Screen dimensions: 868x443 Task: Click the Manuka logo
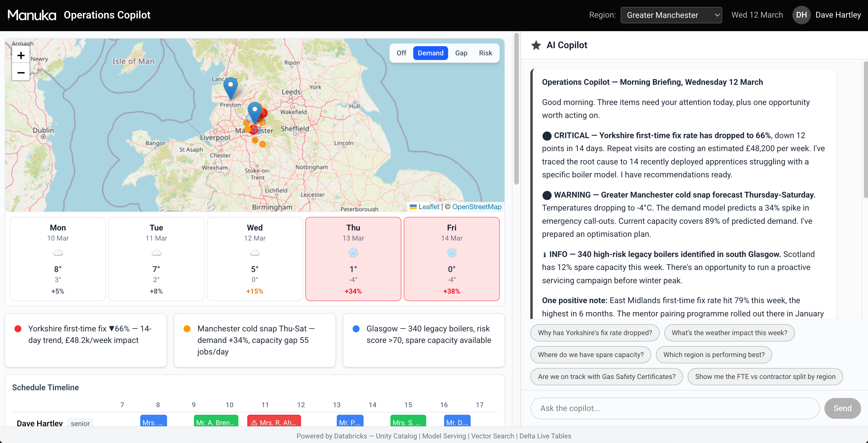pyautogui.click(x=32, y=15)
